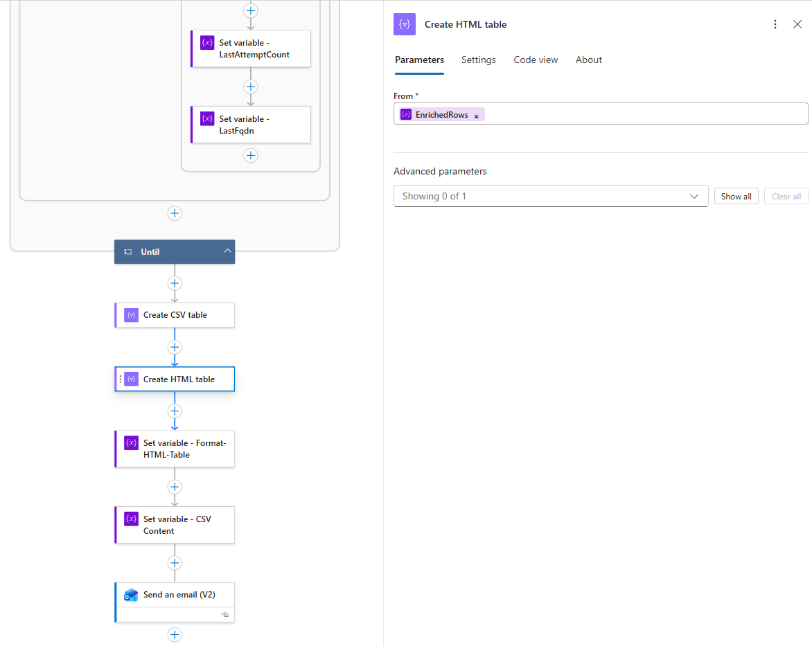Close the Create HTML table panel
812x646 pixels.
797,24
